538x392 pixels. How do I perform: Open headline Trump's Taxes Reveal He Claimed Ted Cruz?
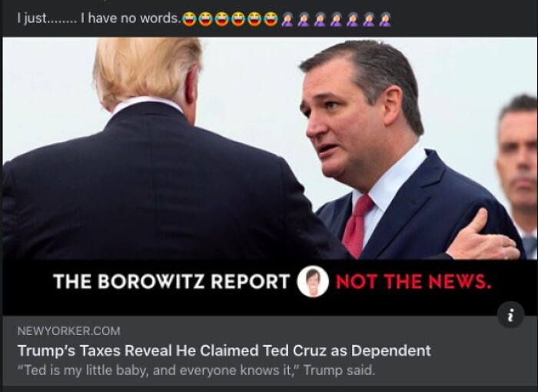coord(224,350)
